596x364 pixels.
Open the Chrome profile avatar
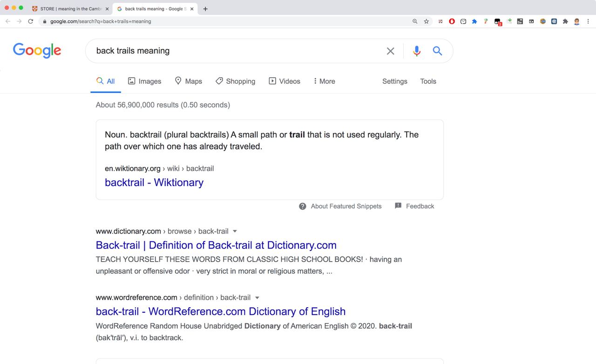tap(577, 21)
